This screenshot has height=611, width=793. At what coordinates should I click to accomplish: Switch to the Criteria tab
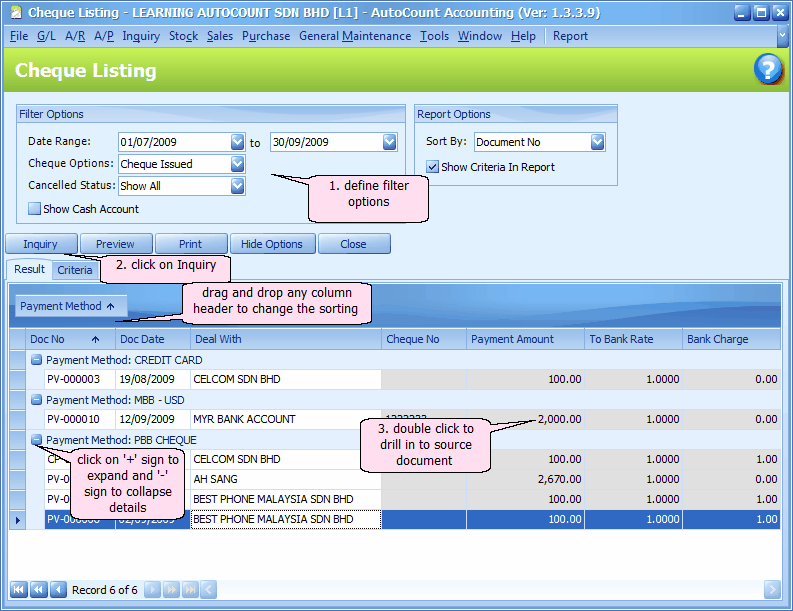coord(75,270)
